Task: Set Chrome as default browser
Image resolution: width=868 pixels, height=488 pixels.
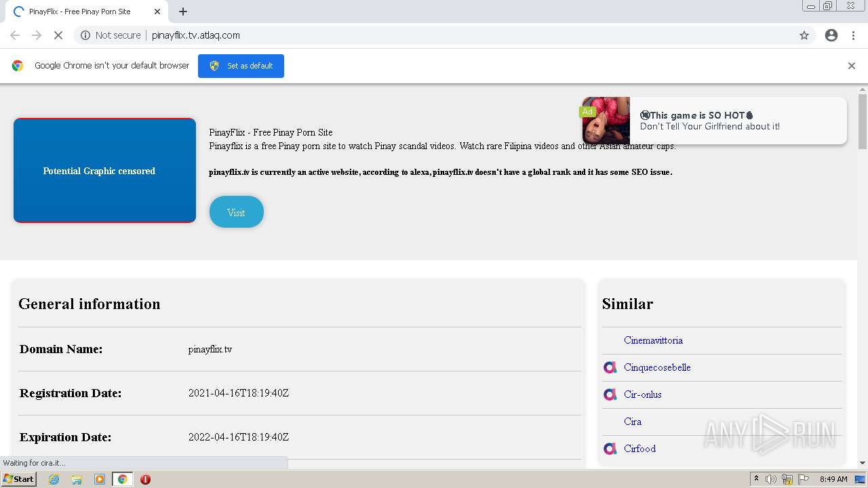Action: 241,66
